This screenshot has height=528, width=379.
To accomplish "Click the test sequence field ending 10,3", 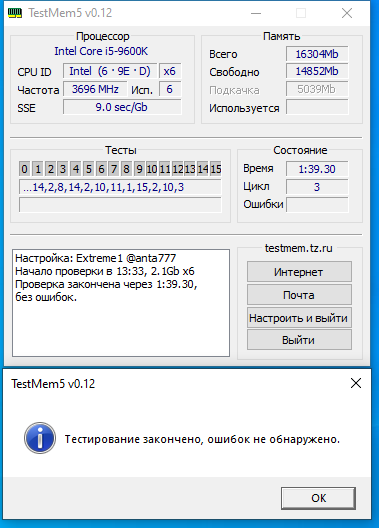I will coord(120,187).
